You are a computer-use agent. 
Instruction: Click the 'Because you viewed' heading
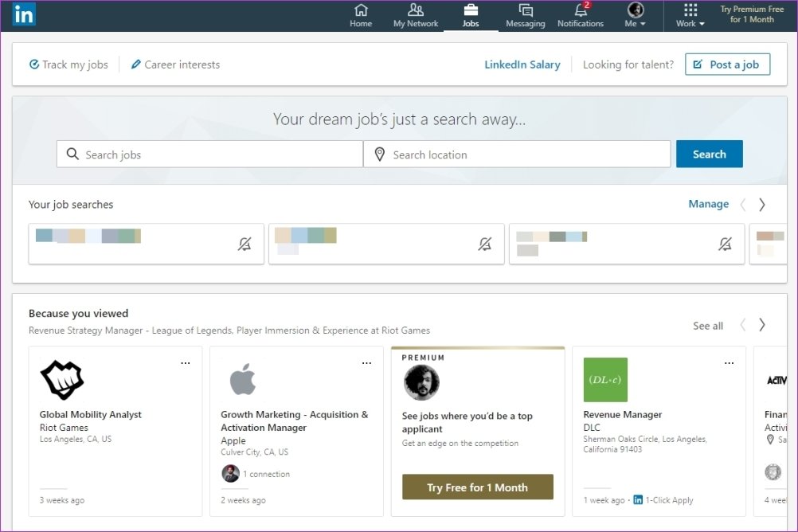click(x=78, y=313)
